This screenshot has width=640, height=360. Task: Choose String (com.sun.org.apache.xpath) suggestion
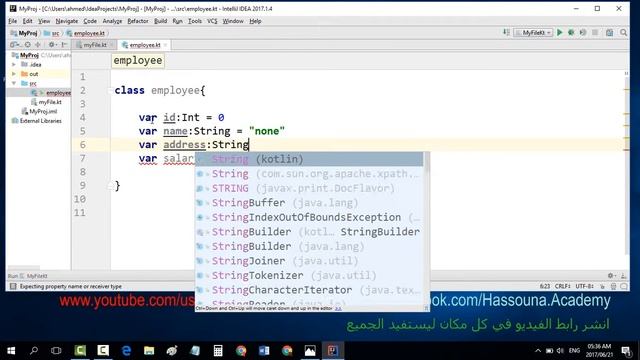[x=309, y=174]
